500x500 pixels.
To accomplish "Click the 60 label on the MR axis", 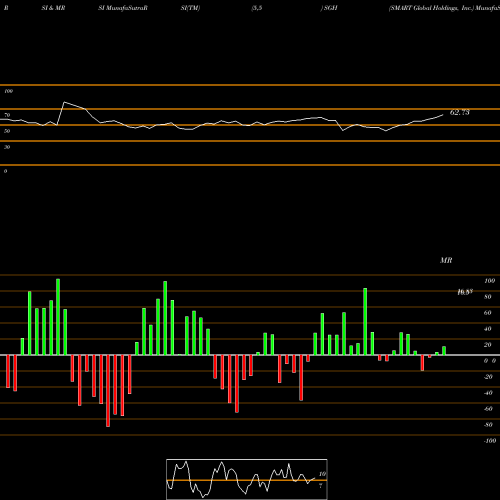I will (x=488, y=313).
